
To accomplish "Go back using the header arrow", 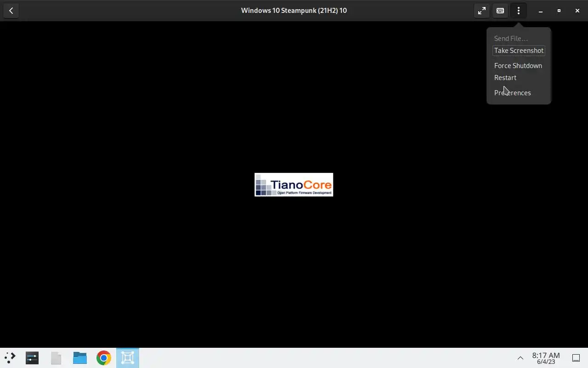I will pyautogui.click(x=11, y=11).
